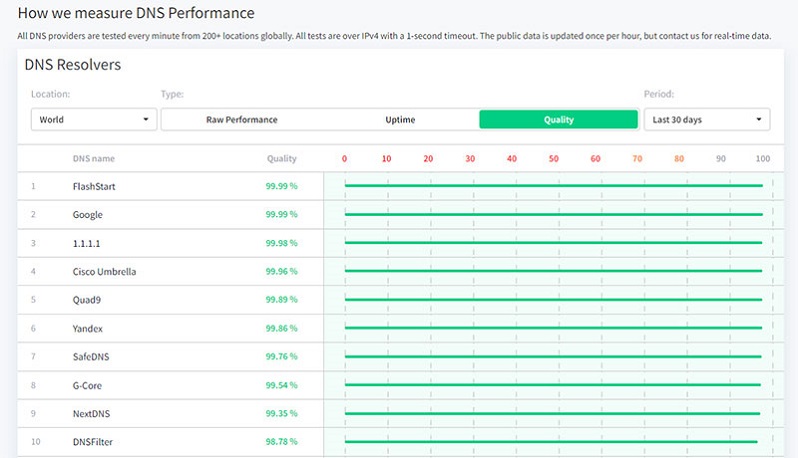Switch to the Uptime type tab
This screenshot has height=458, width=798.
point(400,120)
